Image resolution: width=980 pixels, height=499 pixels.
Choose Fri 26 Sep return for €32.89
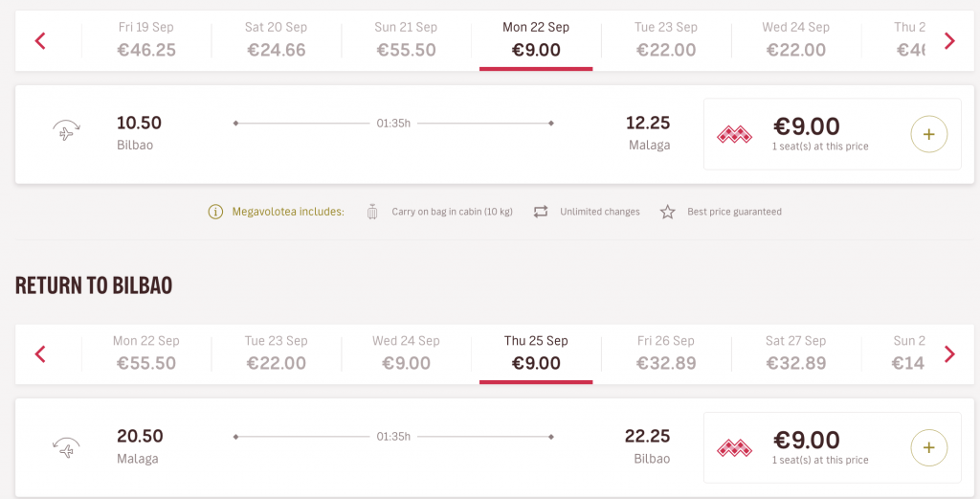coord(666,354)
